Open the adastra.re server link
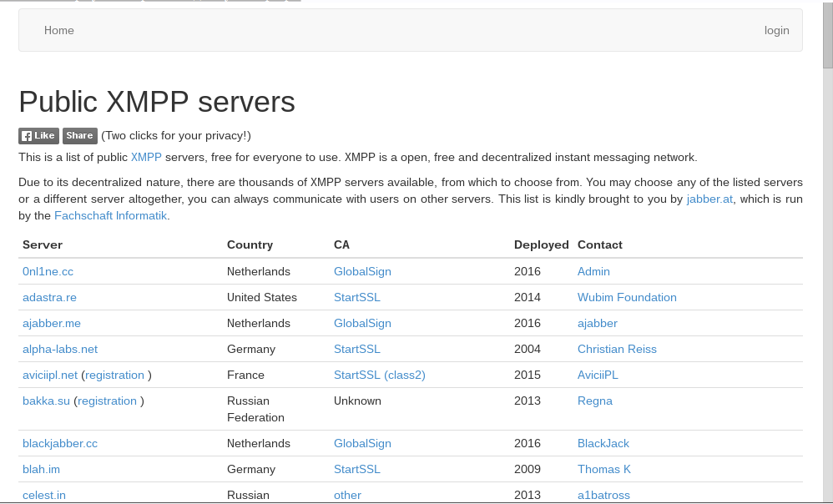 [x=49, y=297]
